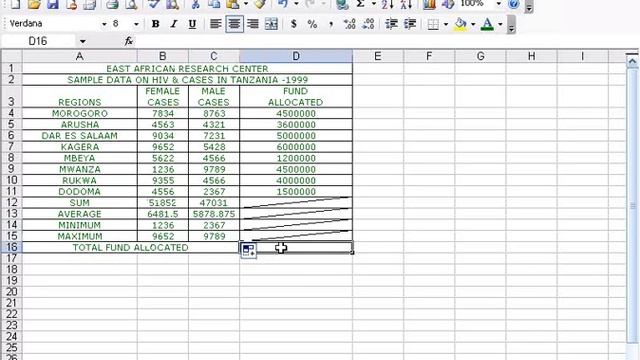Image resolution: width=640 pixels, height=360 pixels.
Task: Open a file with the folder icon
Action: tap(35, 4)
